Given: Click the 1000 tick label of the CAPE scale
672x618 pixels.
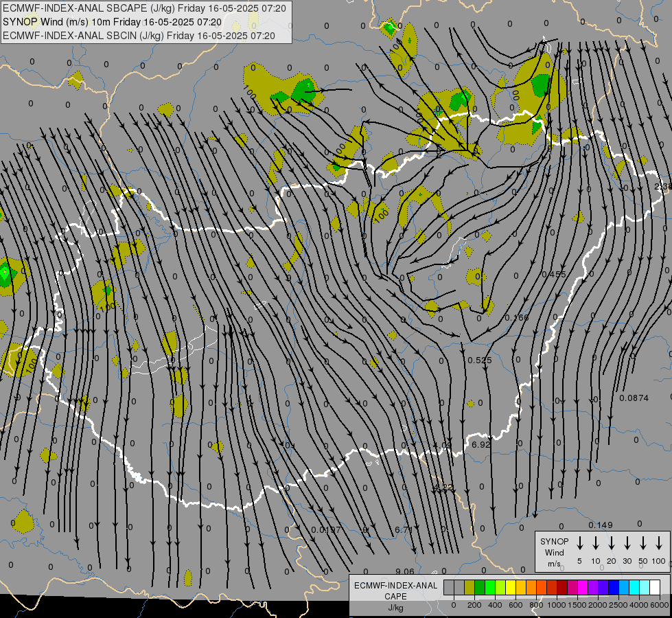Looking at the screenshot, I should coord(556,605).
